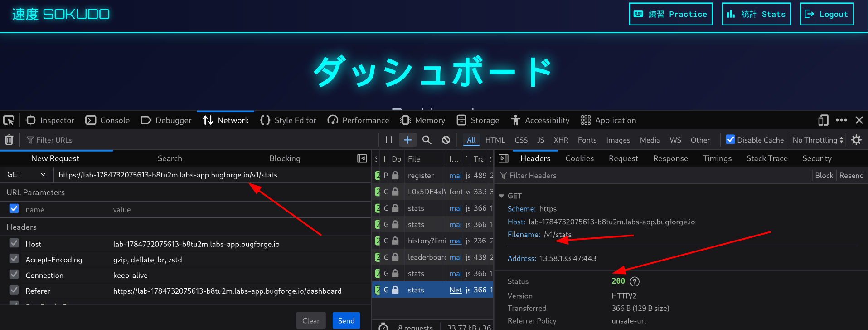The height and width of the screenshot is (330, 868).
Task: Collapse the network action bar icon
Action: 362,158
